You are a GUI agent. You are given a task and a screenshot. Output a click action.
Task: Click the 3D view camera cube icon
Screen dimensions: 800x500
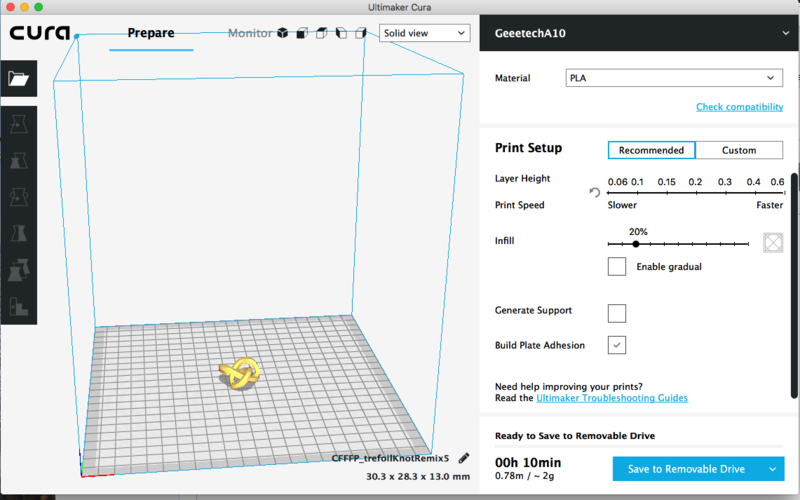[x=283, y=33]
